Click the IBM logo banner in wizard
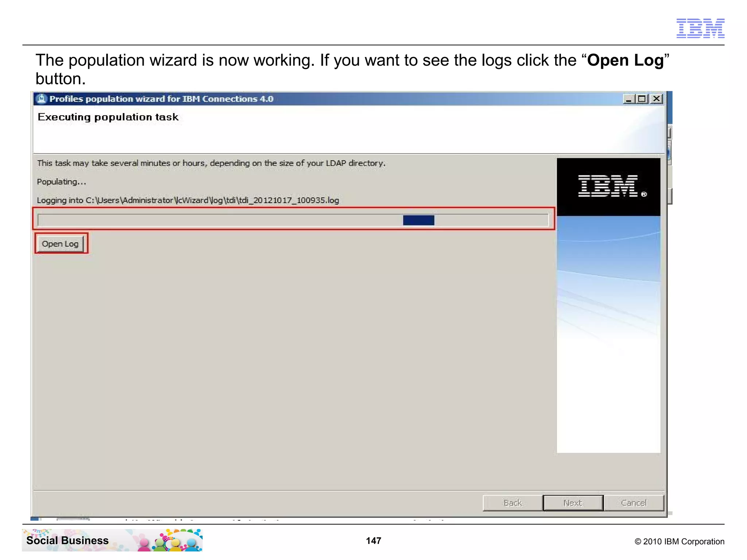The height and width of the screenshot is (560, 747). pos(608,187)
